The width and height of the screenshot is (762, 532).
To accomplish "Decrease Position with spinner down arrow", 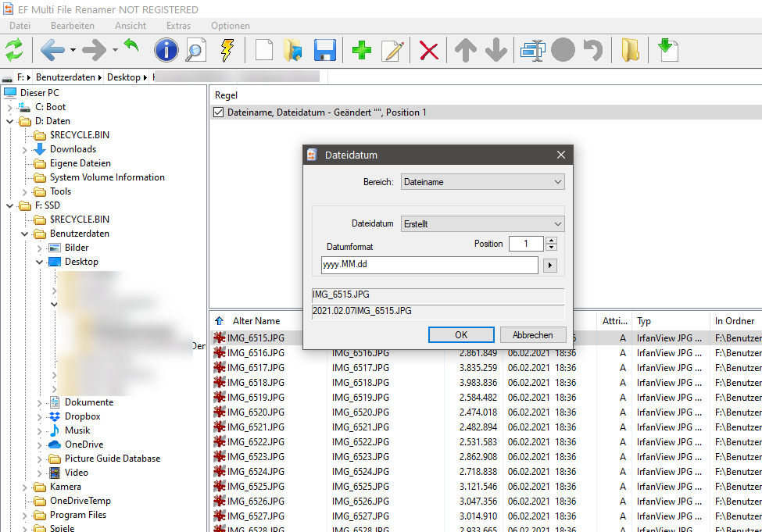I will coord(551,248).
